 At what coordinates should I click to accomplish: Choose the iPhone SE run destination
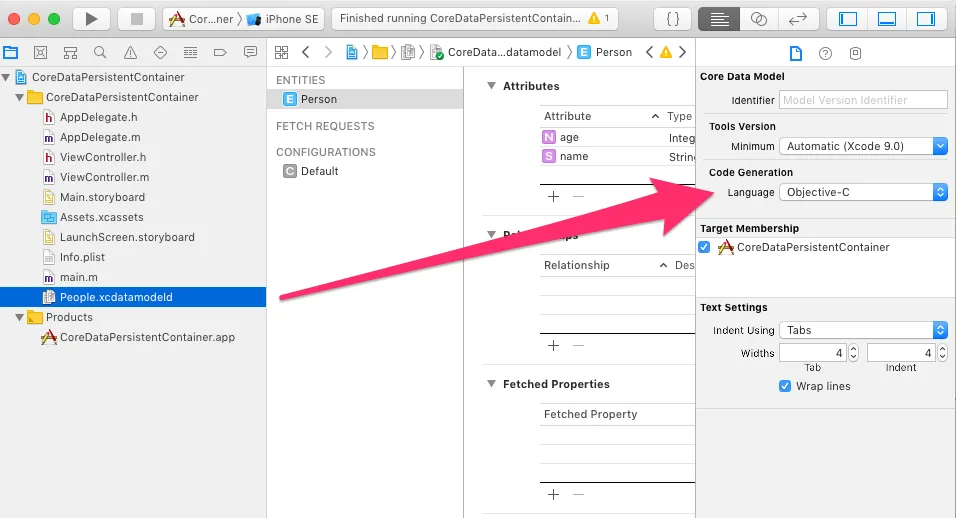click(x=282, y=19)
